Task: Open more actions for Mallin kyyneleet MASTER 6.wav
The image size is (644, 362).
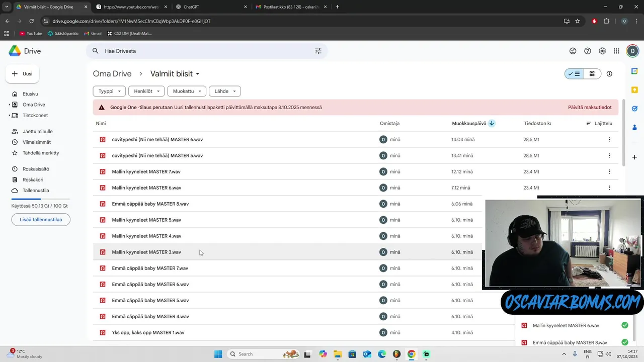Action: (x=609, y=188)
